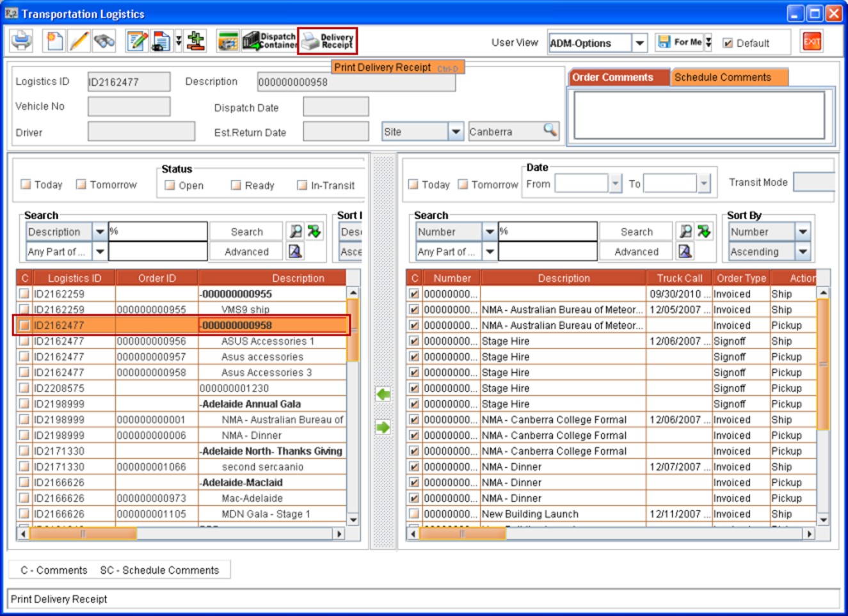Create a new record with the blank page icon
This screenshot has width=848, height=616.
coord(55,41)
